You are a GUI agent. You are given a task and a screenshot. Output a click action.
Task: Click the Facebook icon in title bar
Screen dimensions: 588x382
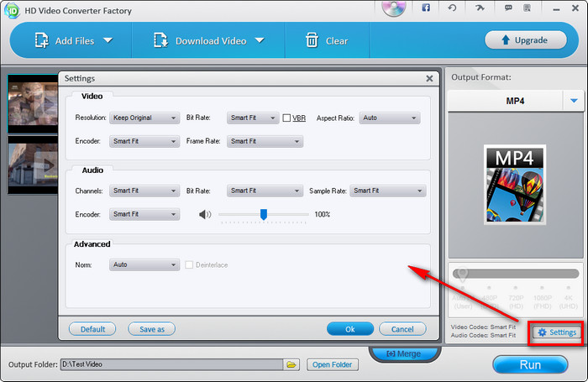click(426, 8)
